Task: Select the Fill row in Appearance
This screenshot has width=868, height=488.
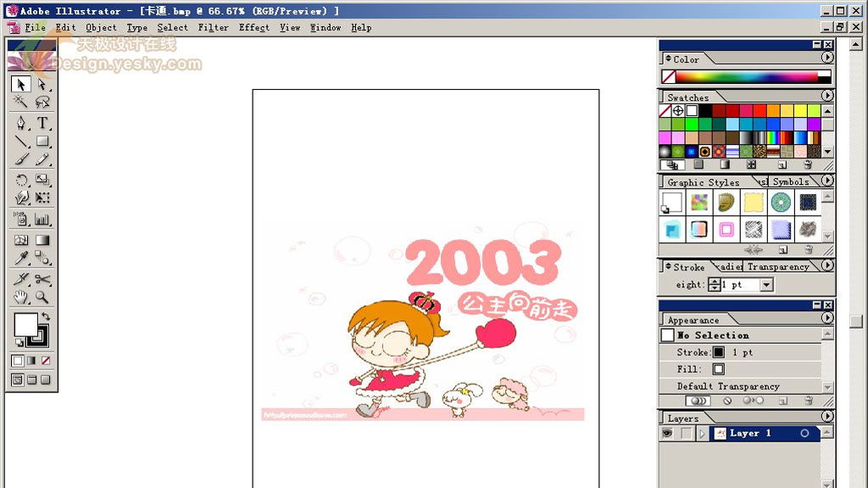Action: coord(741,369)
